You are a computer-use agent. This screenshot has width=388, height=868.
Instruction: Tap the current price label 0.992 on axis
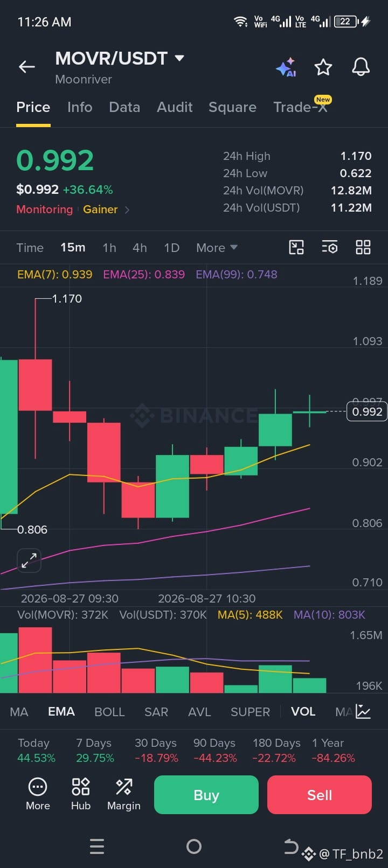(x=367, y=412)
